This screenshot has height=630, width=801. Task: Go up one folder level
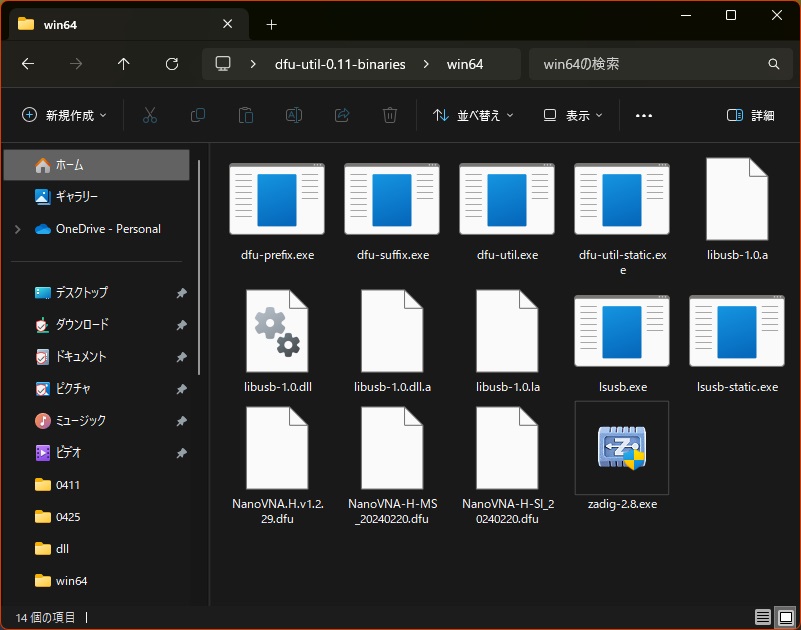(123, 64)
